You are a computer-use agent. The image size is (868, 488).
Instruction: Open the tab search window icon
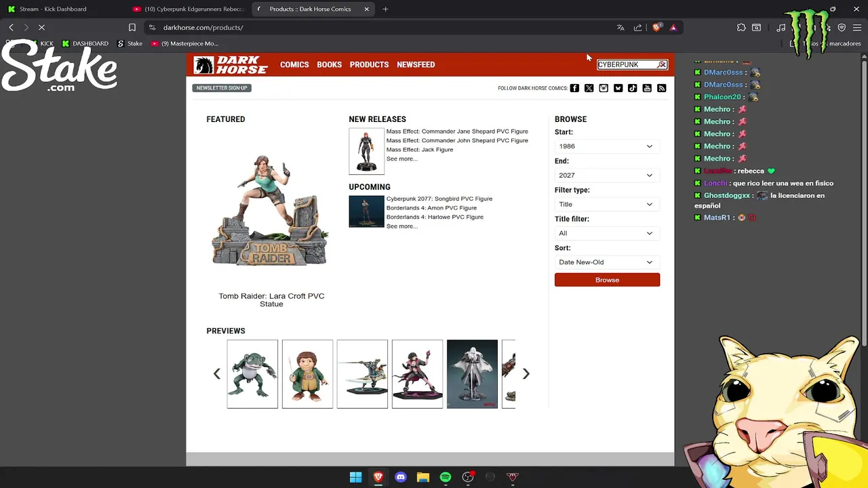pos(756,28)
